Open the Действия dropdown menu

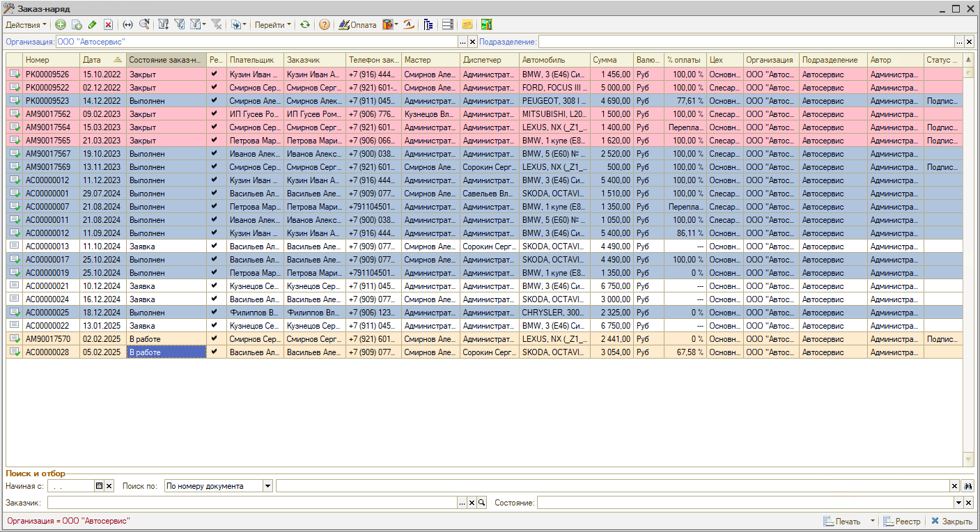point(27,24)
